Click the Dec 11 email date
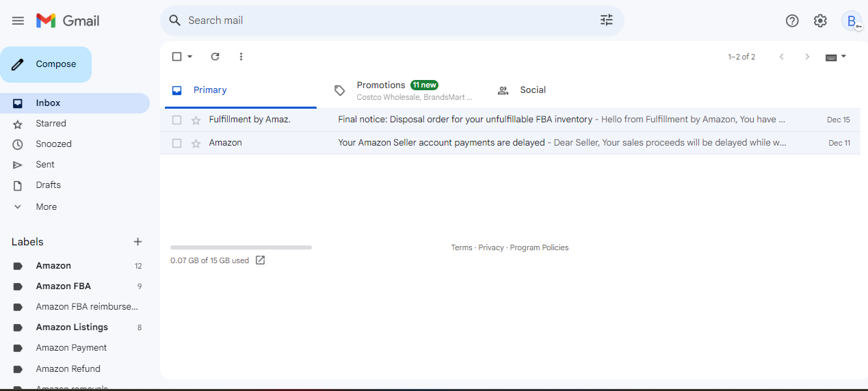 point(839,143)
